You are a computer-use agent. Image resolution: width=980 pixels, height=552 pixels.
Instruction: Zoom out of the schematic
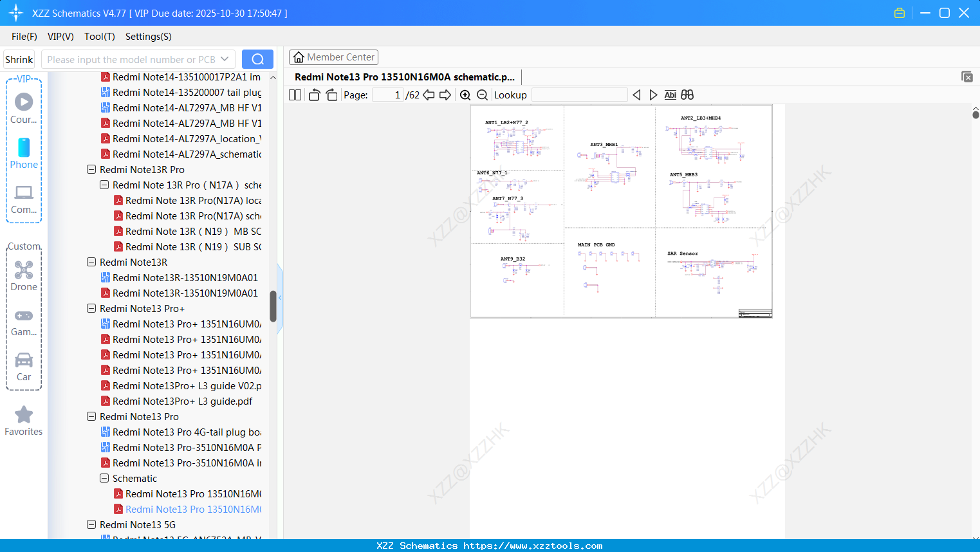(x=482, y=95)
